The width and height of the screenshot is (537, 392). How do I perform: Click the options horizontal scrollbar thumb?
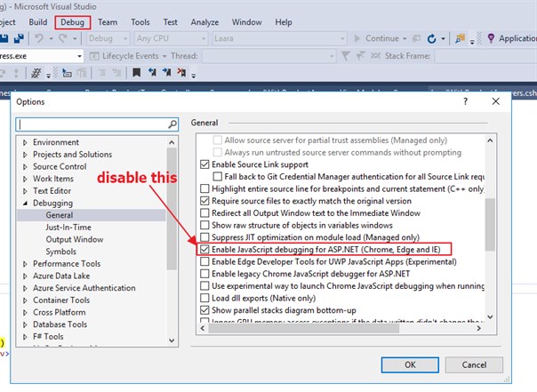click(x=303, y=328)
